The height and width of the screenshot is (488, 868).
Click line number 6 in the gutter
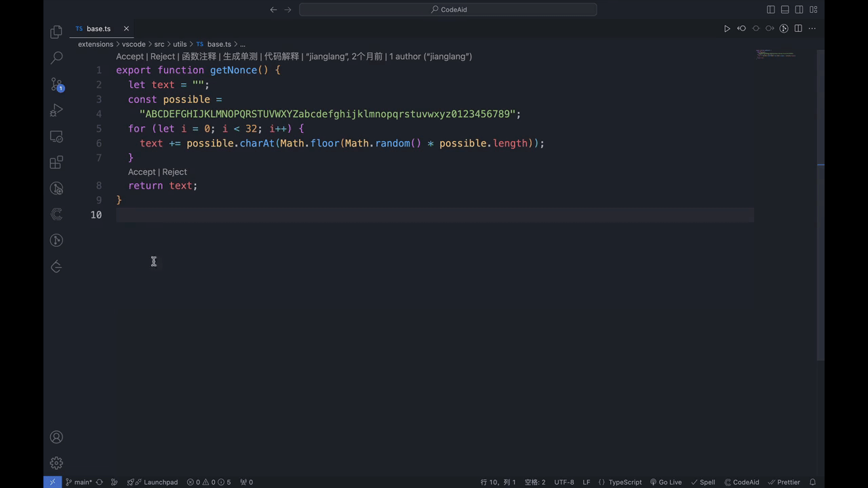tap(99, 143)
